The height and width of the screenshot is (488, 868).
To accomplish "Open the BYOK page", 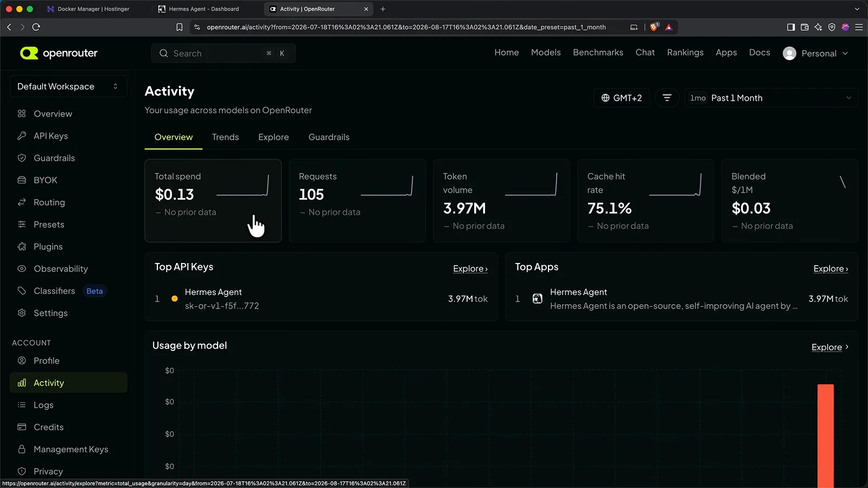I will pyautogui.click(x=68, y=180).
